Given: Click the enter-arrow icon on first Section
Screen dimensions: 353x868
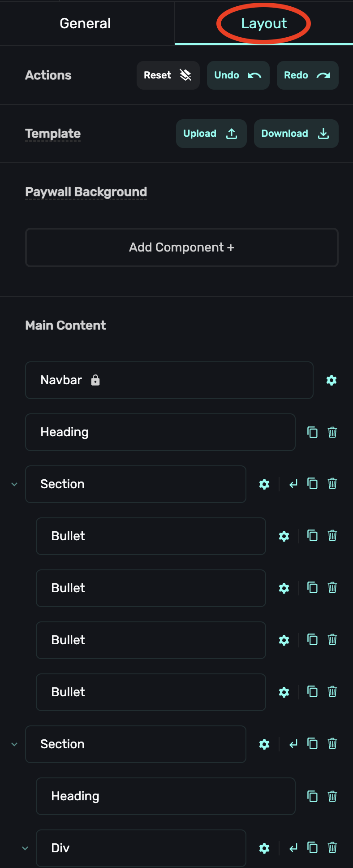Looking at the screenshot, I should point(293,484).
